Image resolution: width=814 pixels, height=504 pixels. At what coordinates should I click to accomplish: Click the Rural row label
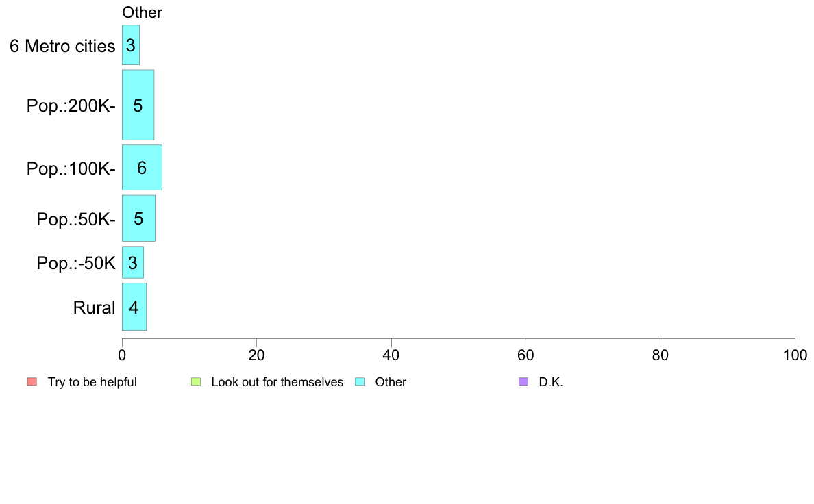[x=94, y=307]
